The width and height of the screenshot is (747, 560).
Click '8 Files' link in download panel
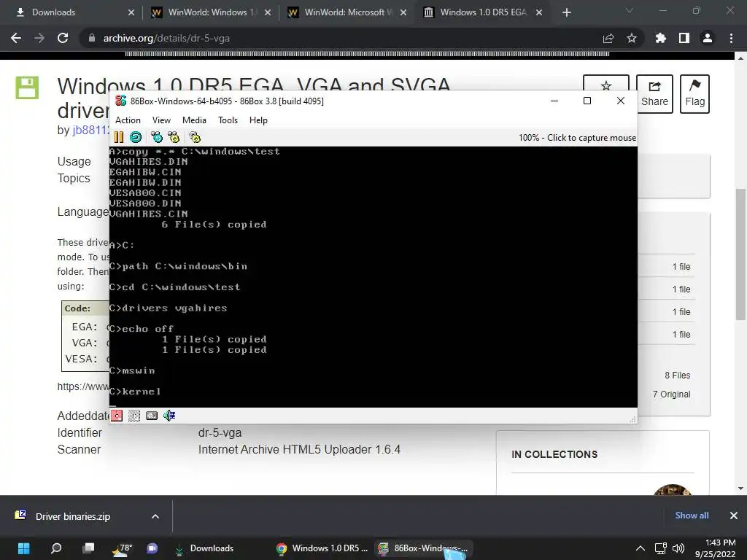[678, 376]
